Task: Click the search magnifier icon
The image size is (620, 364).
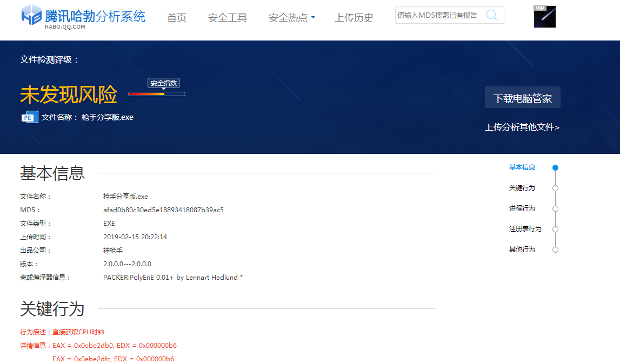Action: [491, 15]
